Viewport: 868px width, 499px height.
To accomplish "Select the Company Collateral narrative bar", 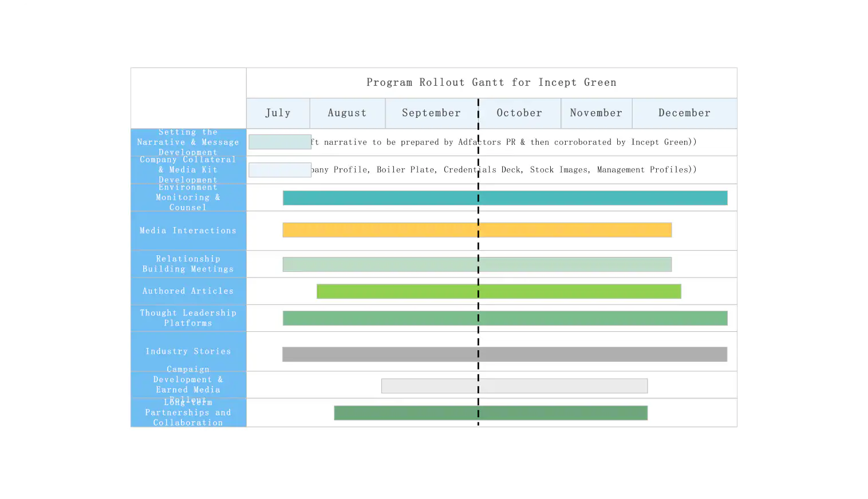I will point(279,169).
